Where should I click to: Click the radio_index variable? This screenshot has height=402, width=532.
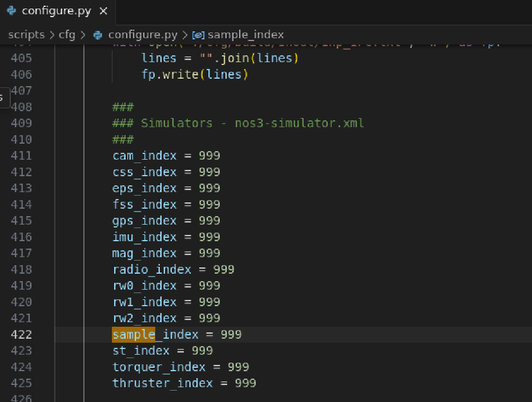coord(152,270)
